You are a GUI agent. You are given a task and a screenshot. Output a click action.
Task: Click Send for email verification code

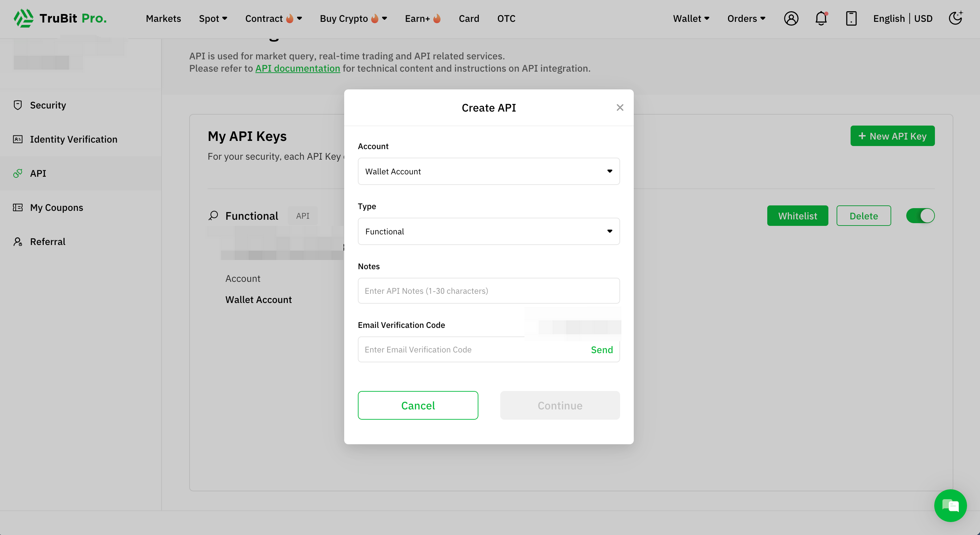pos(601,349)
